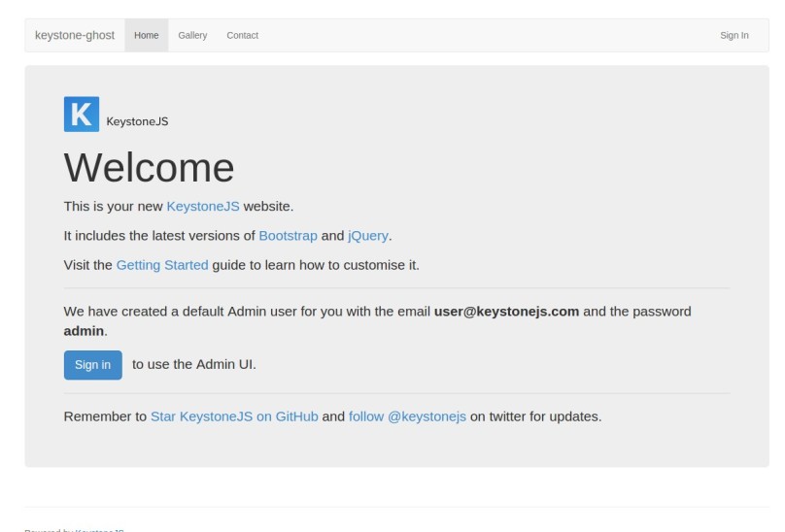Click the KeystoneJS text beside logo
785x532 pixels.
pos(137,121)
